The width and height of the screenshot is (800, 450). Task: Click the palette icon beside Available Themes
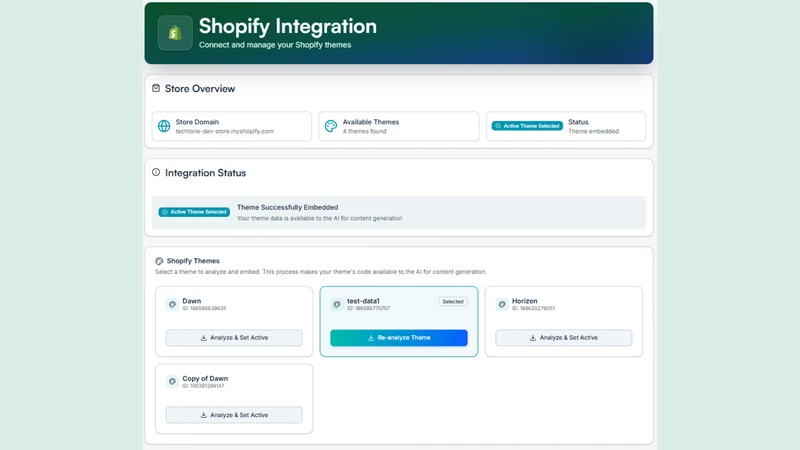pos(331,126)
